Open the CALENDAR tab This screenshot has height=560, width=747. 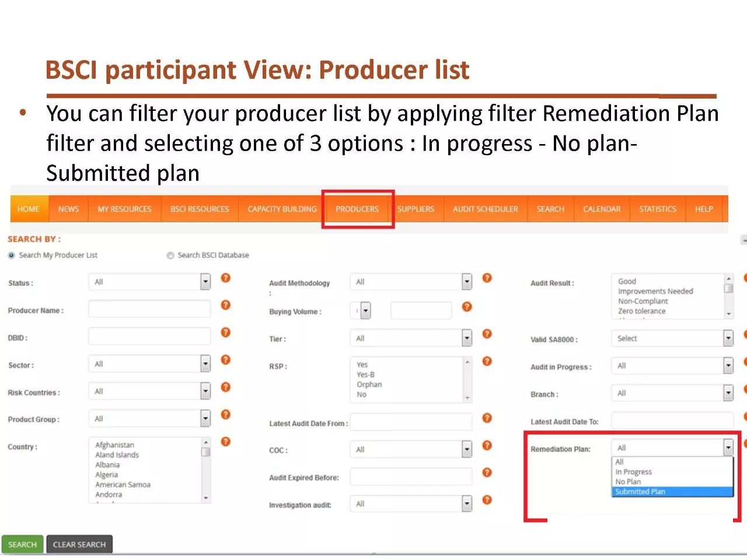tap(602, 209)
